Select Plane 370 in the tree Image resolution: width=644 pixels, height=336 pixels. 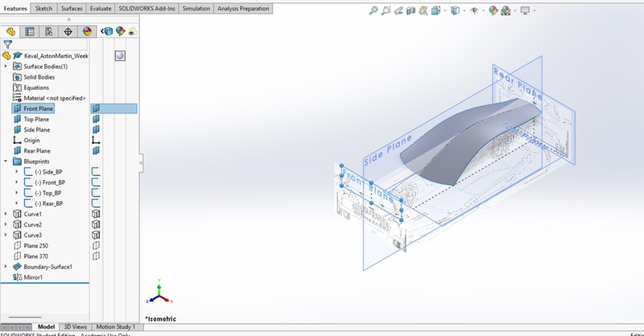(35, 256)
